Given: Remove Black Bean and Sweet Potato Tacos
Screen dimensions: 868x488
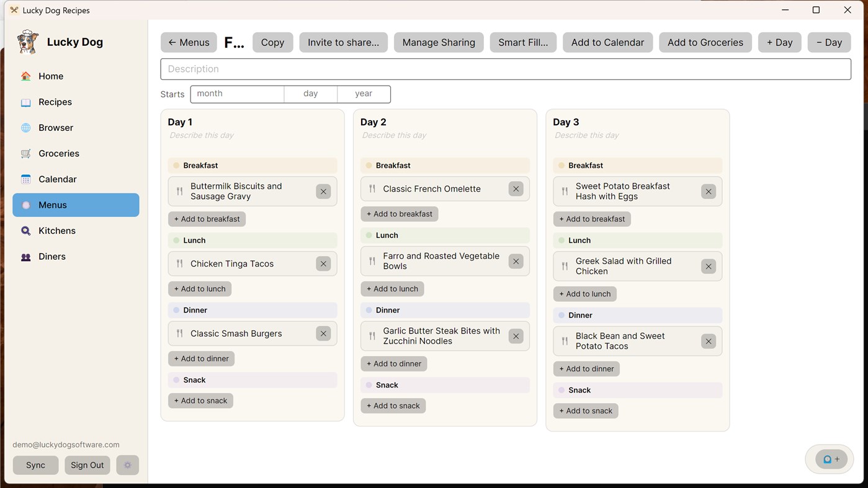Looking at the screenshot, I should [709, 341].
